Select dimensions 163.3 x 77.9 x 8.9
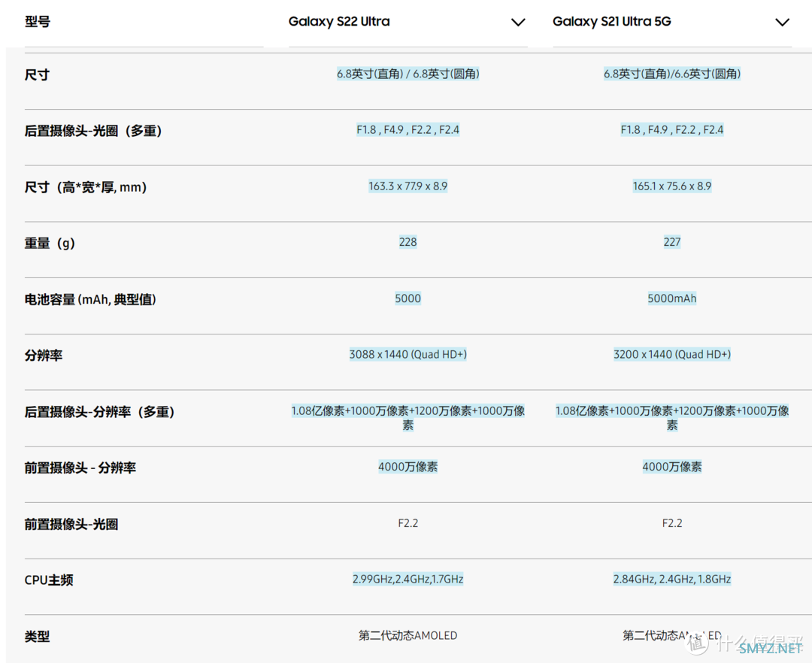 [408, 186]
